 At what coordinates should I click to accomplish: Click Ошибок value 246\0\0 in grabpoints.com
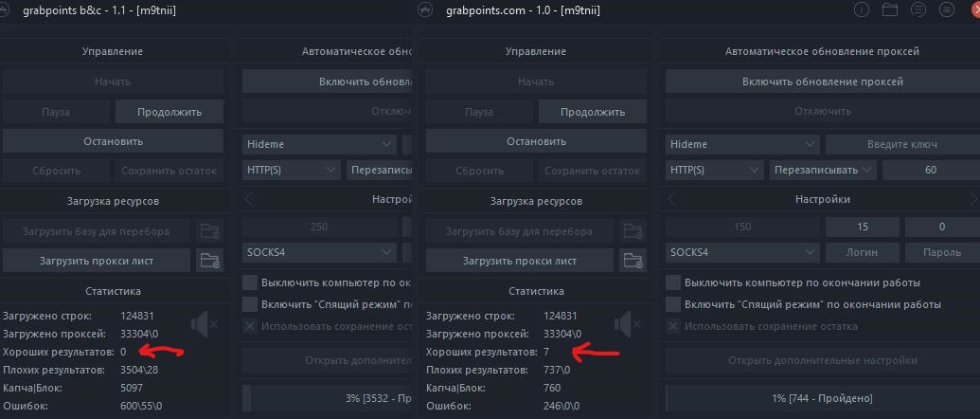tap(561, 406)
